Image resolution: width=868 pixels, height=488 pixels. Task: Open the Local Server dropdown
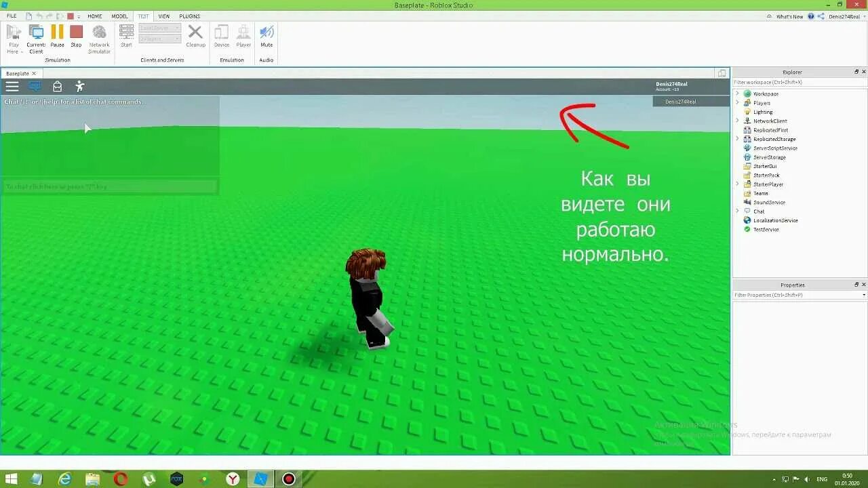[160, 28]
